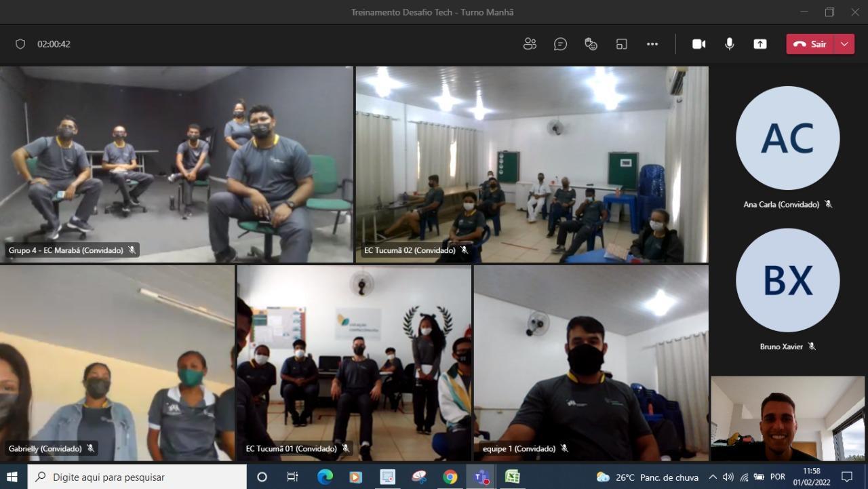Launch Microsoft Edge from the taskbar

(x=325, y=477)
